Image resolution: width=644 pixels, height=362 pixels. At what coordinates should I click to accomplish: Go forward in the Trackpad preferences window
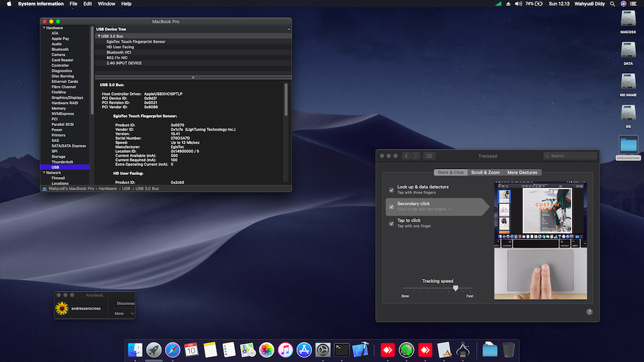point(416,156)
